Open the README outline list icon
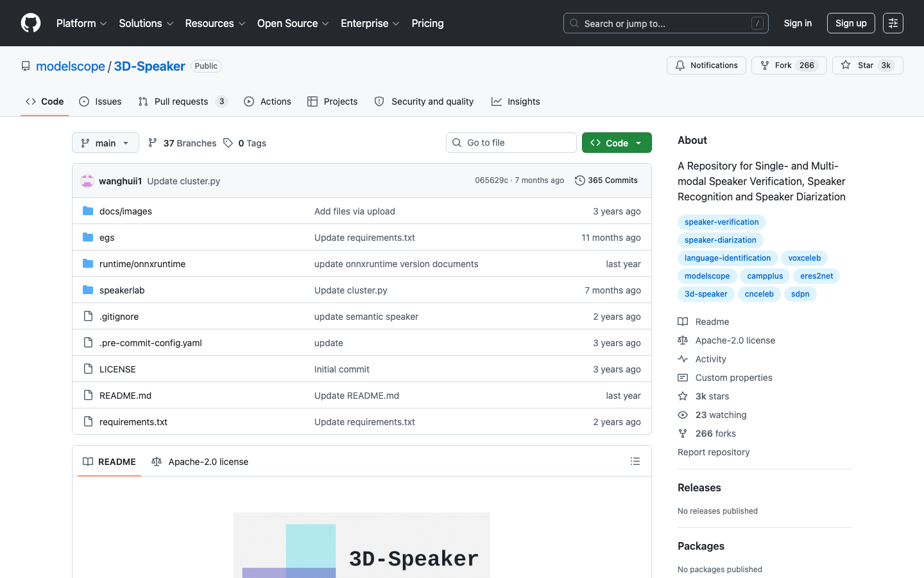 (635, 461)
